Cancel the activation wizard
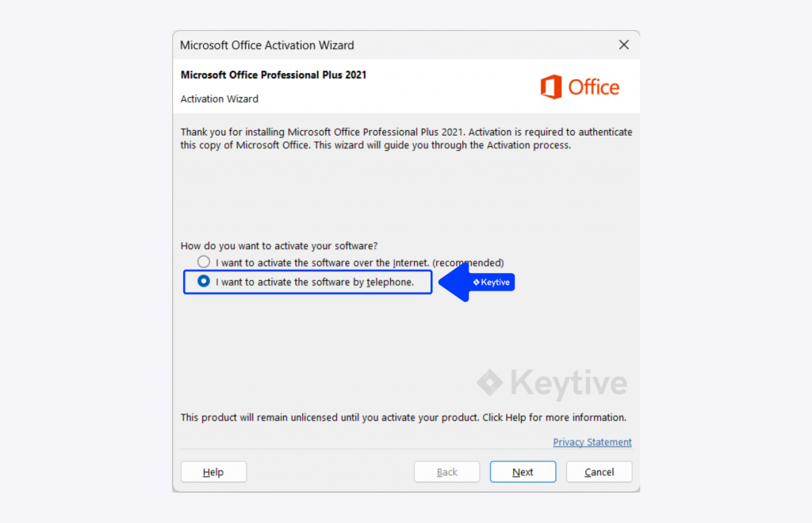The image size is (812, 523). (599, 471)
